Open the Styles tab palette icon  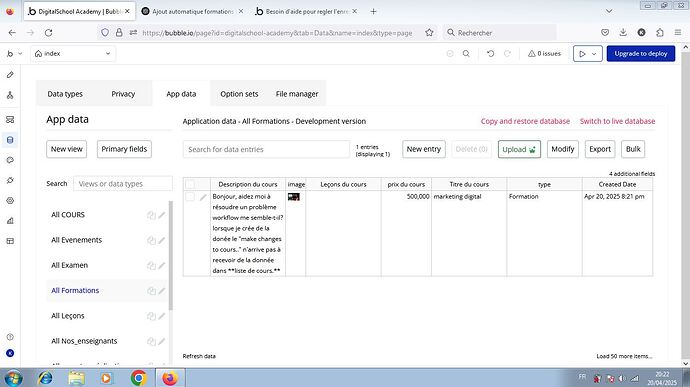[10, 160]
